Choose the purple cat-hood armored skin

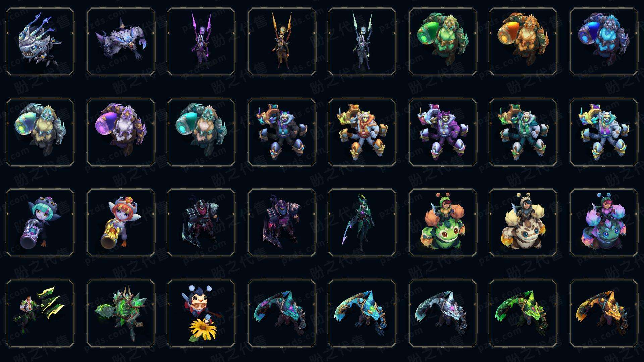click(443, 132)
